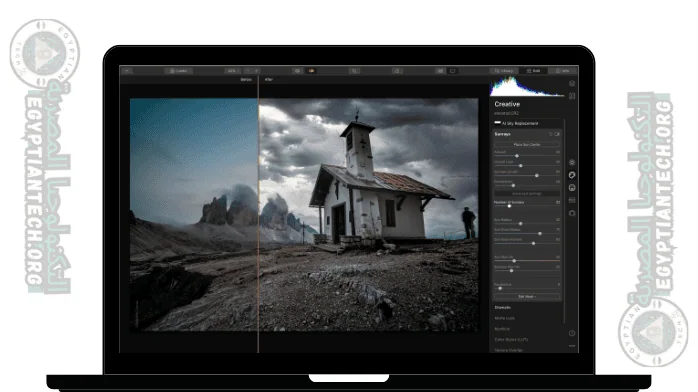Viewport: 698px width, 392px height.
Task: Open the Looks panel button
Action: pyautogui.click(x=178, y=71)
